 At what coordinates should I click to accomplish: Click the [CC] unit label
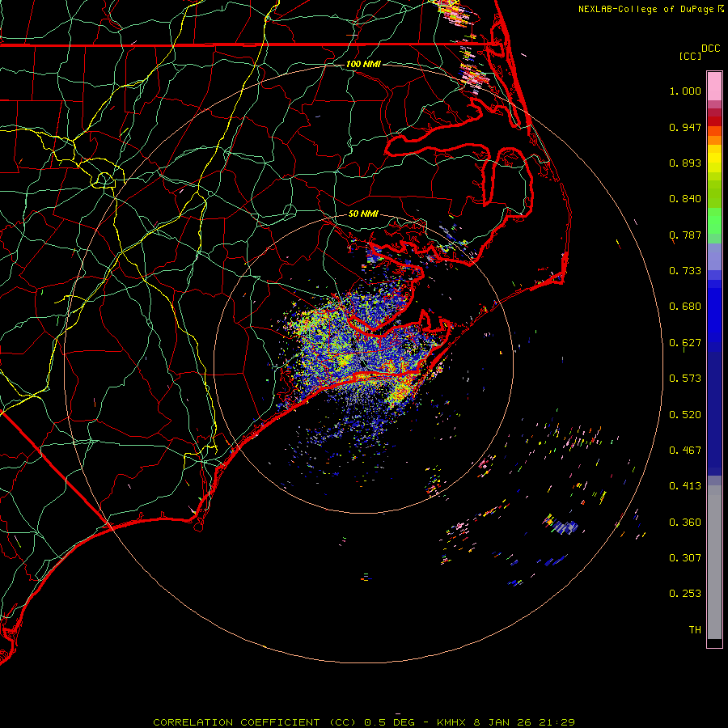click(x=690, y=56)
